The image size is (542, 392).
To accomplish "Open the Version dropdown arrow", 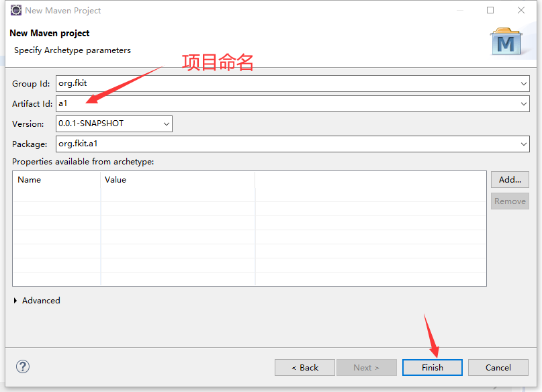I will point(167,124).
